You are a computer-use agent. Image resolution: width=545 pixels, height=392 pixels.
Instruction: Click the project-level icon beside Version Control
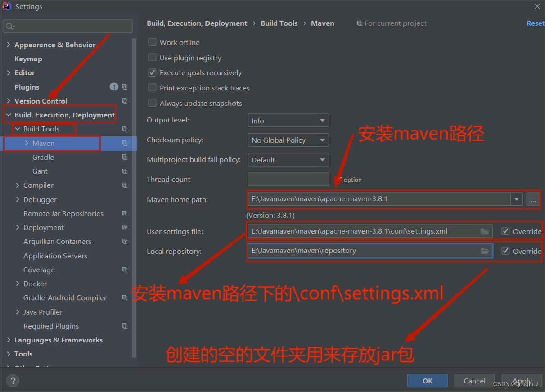pyautogui.click(x=125, y=101)
